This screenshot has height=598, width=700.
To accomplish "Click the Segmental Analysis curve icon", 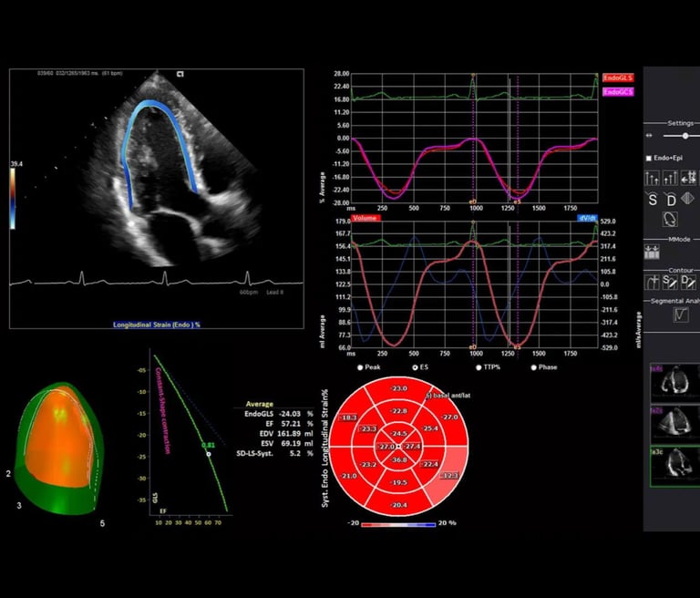I will [x=680, y=314].
